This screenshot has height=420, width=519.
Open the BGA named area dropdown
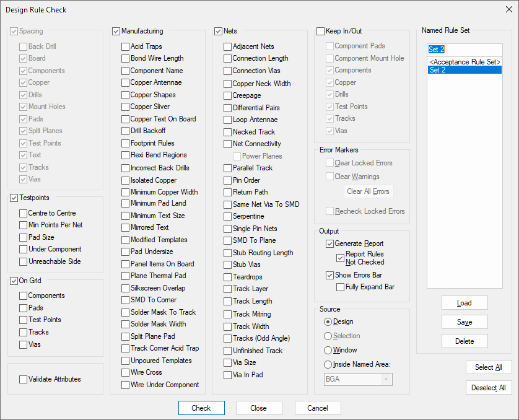tap(386, 379)
